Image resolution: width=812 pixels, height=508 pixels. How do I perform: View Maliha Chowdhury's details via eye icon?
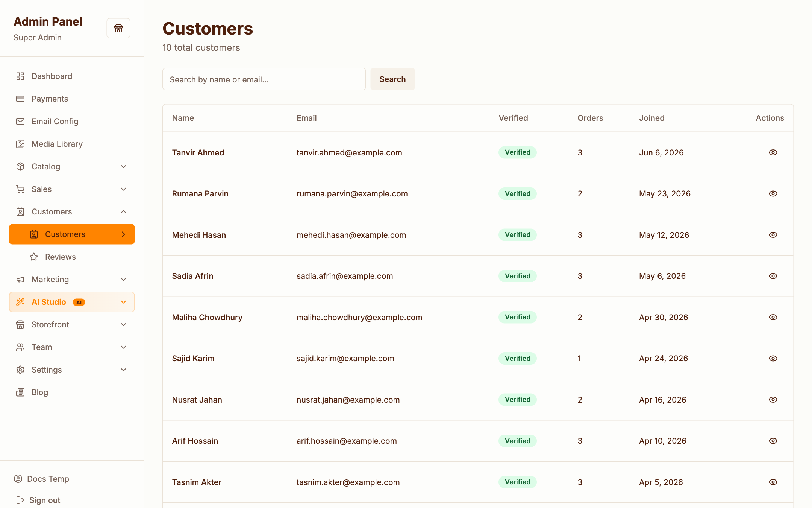(773, 317)
